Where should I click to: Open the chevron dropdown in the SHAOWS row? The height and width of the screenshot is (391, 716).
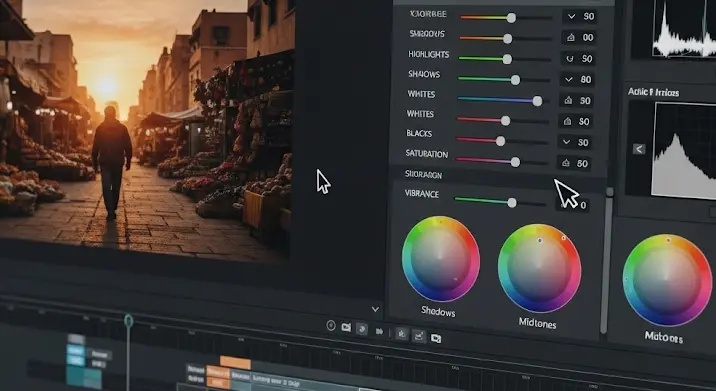click(569, 79)
